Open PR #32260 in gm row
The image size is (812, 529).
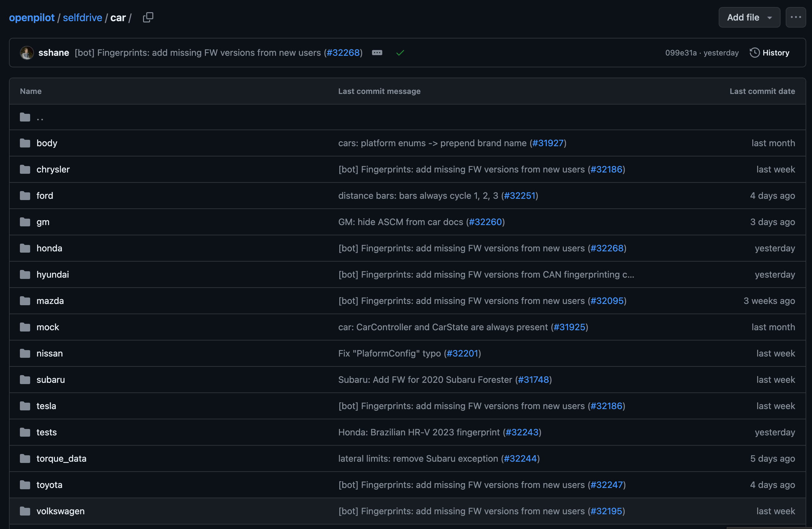tap(485, 222)
